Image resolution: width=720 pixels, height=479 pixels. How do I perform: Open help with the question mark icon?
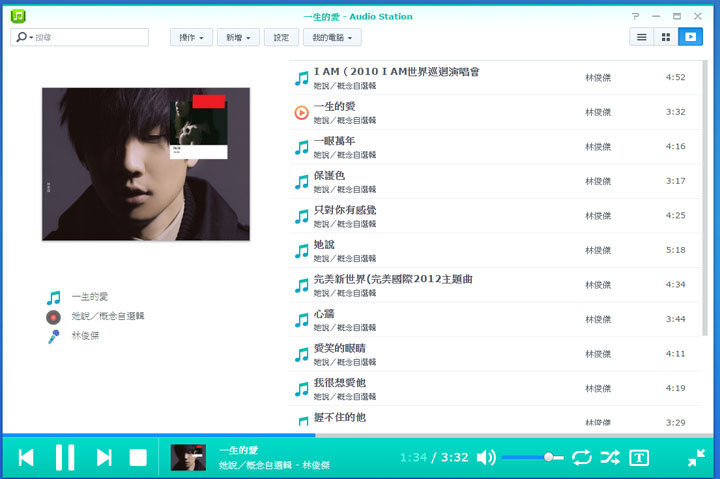(x=635, y=16)
